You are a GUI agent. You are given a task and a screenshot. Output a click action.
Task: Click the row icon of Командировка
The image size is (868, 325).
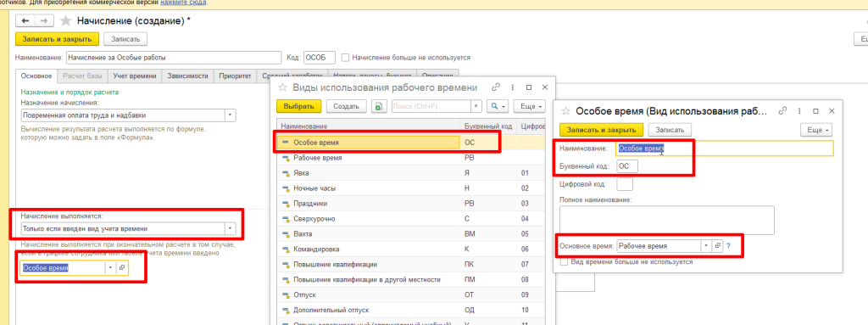pos(287,249)
